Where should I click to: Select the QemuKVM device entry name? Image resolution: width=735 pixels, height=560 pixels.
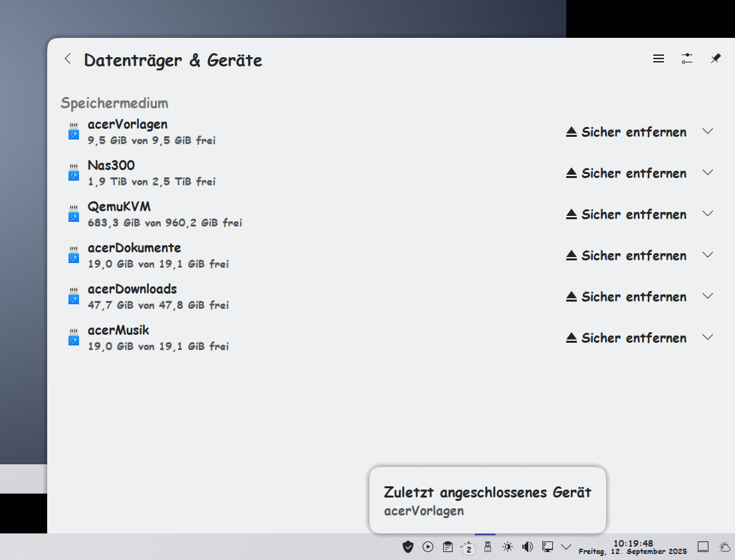119,207
